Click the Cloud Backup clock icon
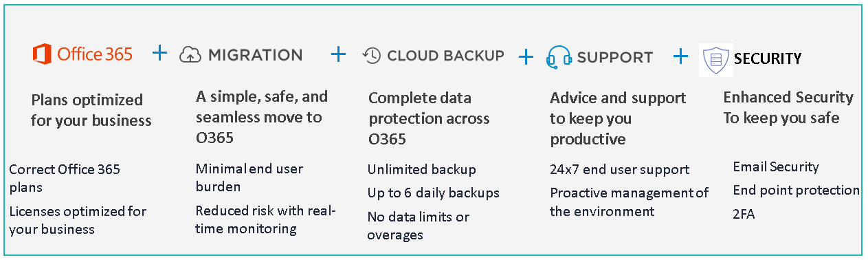 pos(372,56)
